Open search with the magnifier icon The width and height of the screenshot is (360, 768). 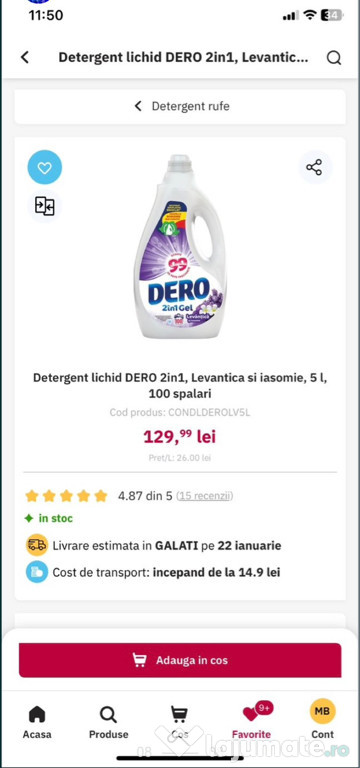334,58
